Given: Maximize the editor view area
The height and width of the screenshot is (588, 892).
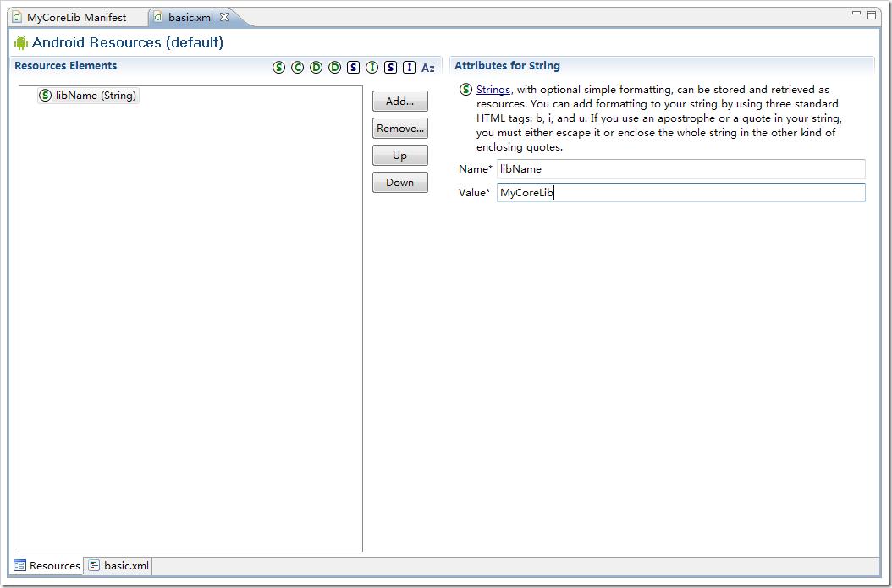Looking at the screenshot, I should click(872, 14).
